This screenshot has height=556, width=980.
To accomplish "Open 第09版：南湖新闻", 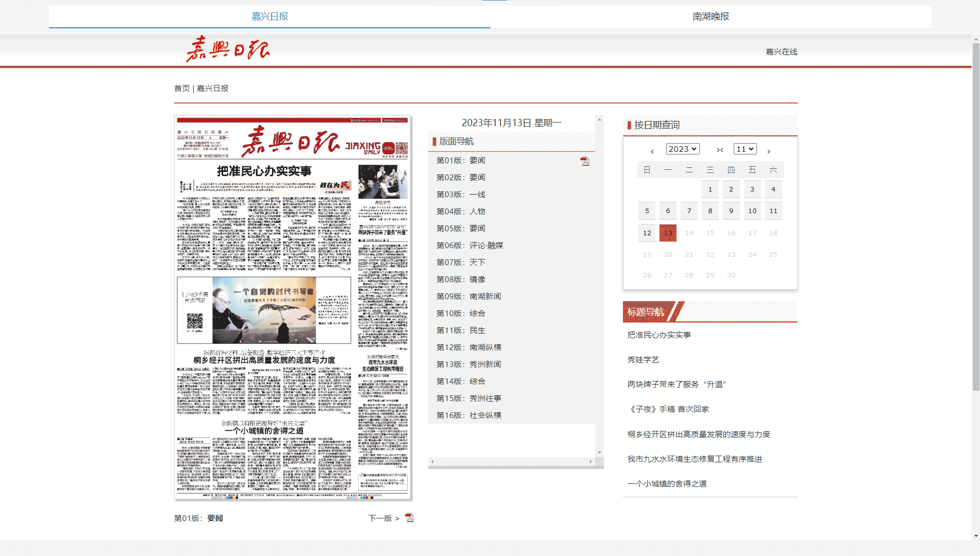I will point(468,296).
